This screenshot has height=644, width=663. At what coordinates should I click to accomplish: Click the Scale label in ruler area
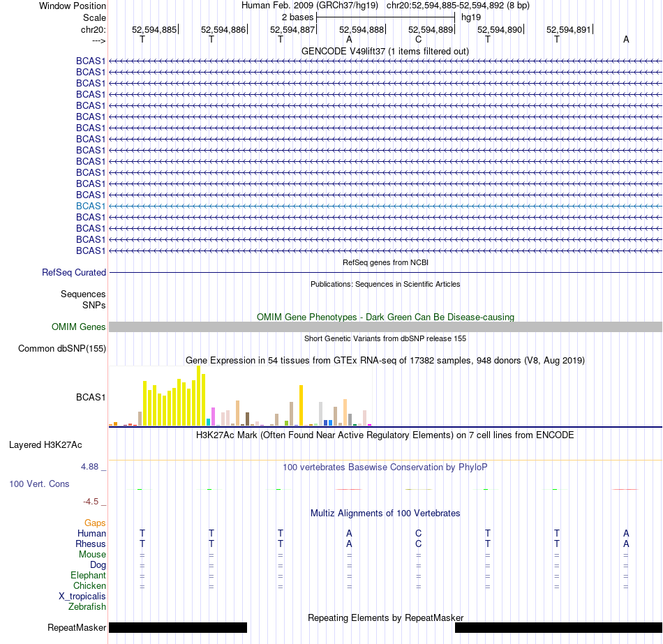click(x=94, y=17)
